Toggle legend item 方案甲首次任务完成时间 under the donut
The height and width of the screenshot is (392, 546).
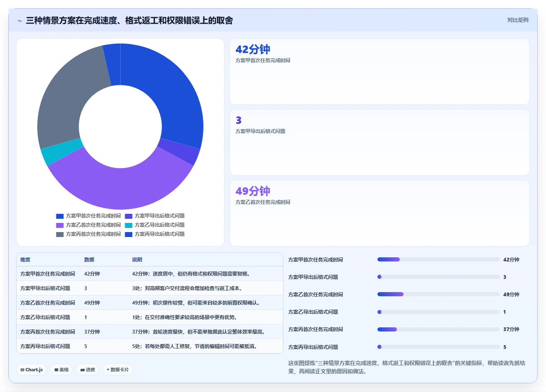[x=88, y=216]
